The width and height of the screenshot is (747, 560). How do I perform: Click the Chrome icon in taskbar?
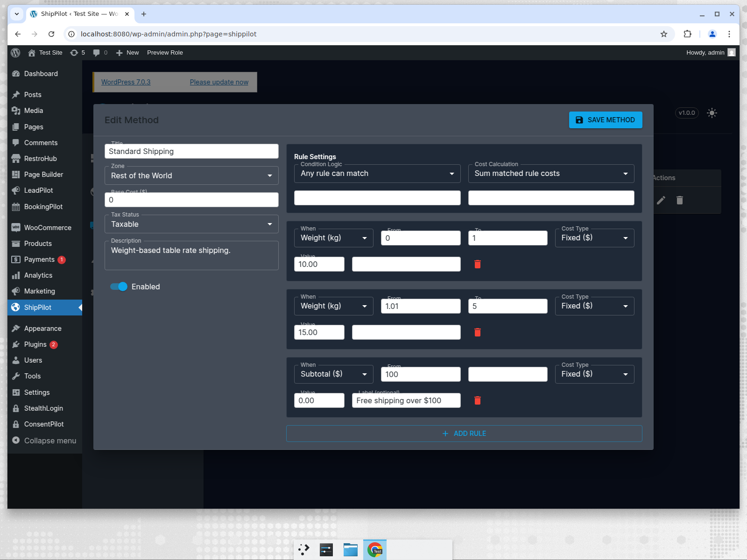[375, 550]
